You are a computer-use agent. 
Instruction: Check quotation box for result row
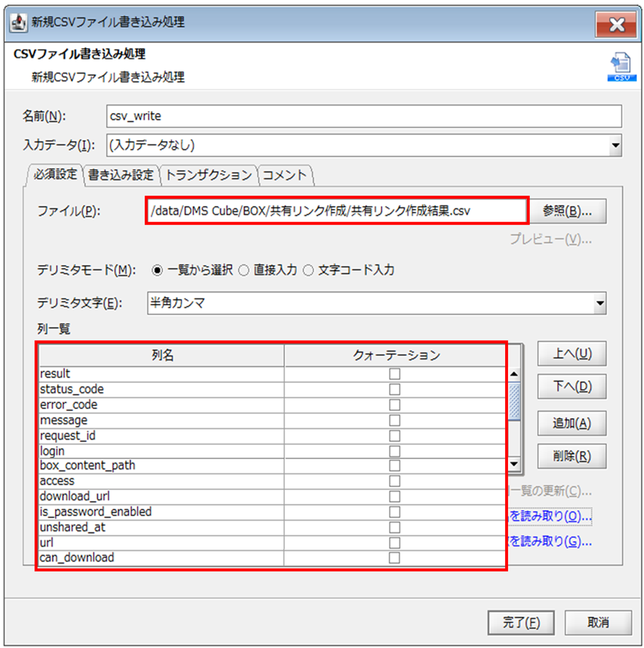395,374
